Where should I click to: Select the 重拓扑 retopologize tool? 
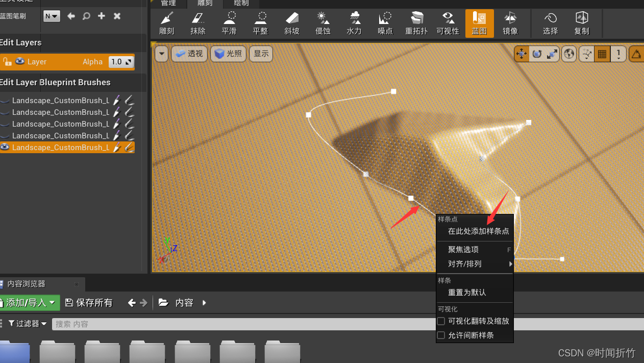pos(416,23)
